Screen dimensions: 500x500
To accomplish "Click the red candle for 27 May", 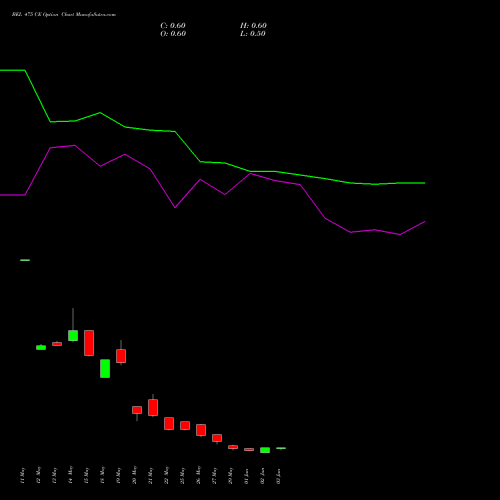I will 217,438.
